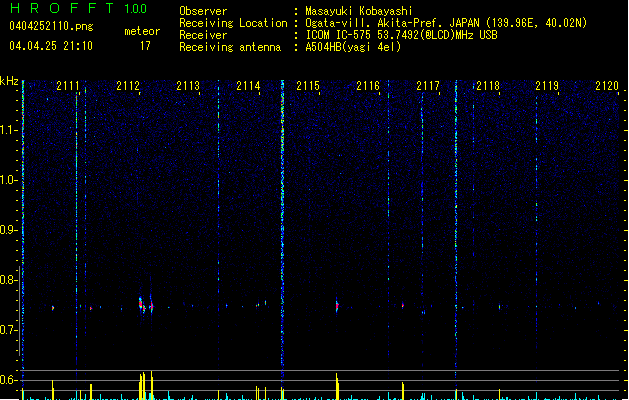
Task: Click the 2113 time marker
Action: 188,86
